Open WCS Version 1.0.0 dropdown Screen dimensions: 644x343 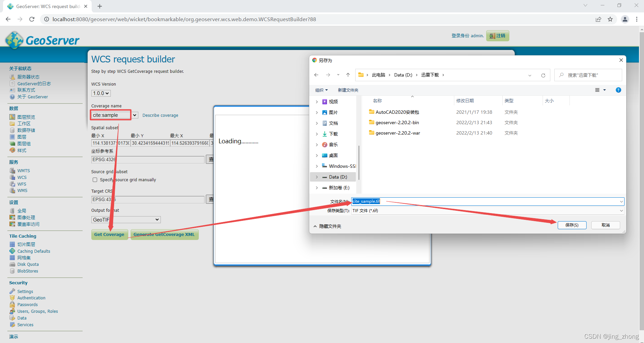click(x=101, y=93)
